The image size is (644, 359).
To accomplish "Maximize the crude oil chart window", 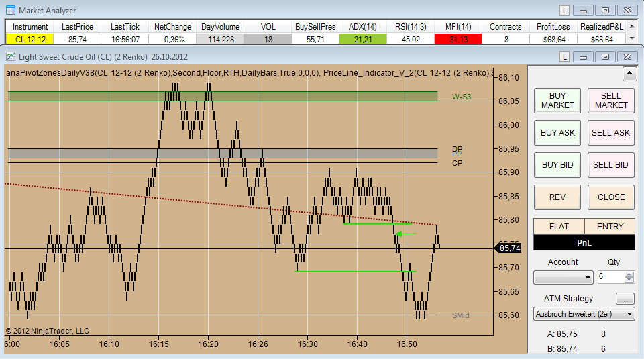I will 605,56.
